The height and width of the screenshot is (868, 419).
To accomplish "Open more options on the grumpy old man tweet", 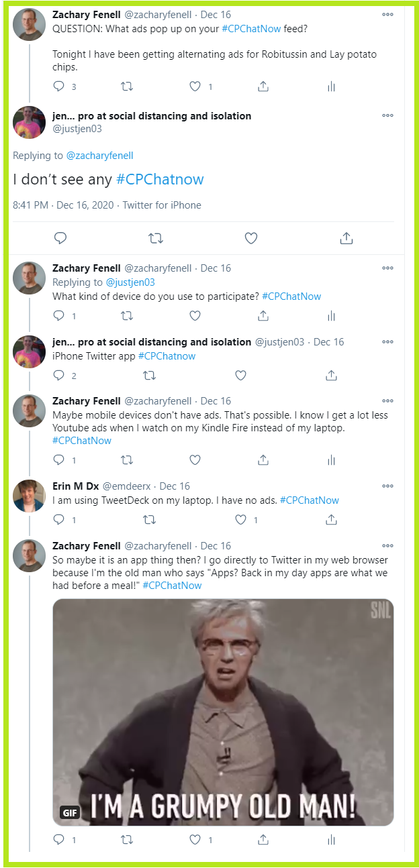I will click(x=387, y=545).
